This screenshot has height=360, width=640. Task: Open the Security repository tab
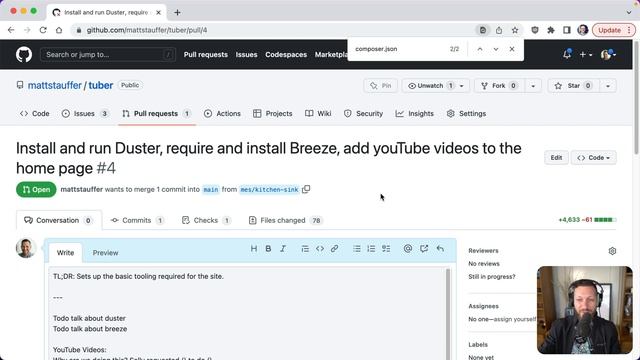point(363,113)
